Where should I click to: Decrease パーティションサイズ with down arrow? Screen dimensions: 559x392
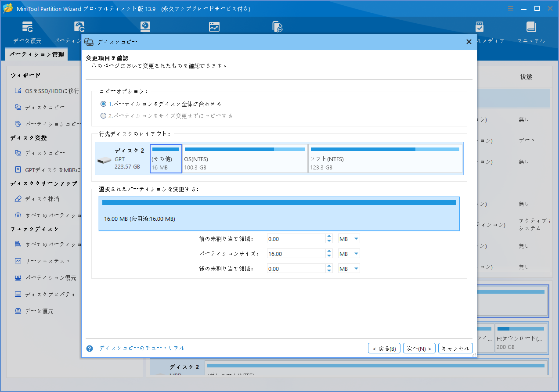click(329, 256)
